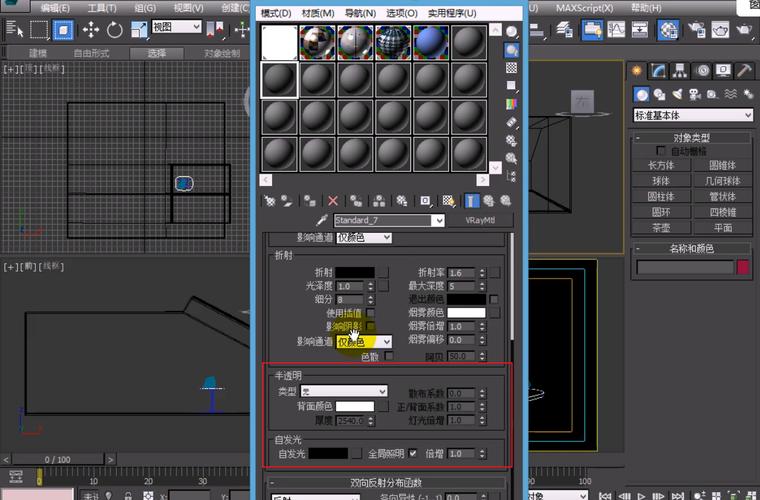Toggle checkbox beside 退出颜色 swatch
Image resolution: width=760 pixels, height=500 pixels.
pyautogui.click(x=494, y=299)
